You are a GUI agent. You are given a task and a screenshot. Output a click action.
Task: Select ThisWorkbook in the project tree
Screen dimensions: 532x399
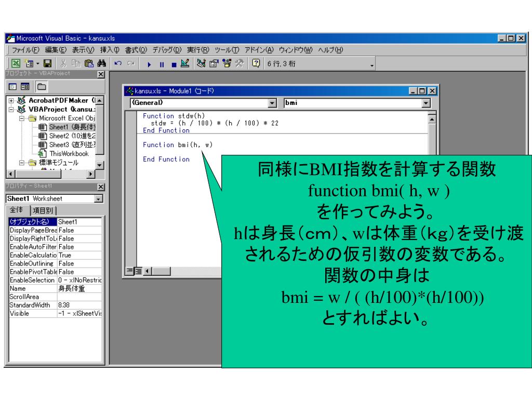64,154
